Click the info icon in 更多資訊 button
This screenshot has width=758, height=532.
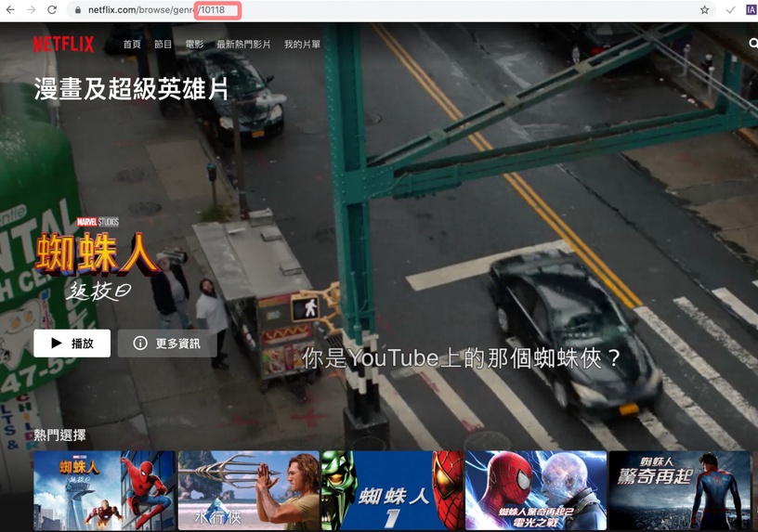click(140, 344)
